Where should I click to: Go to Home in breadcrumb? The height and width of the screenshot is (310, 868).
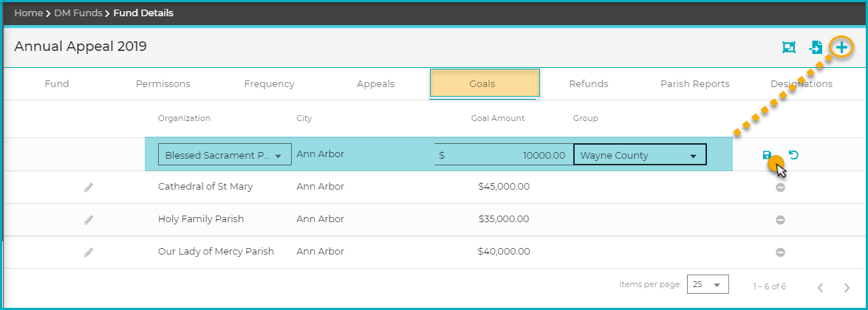click(x=28, y=13)
